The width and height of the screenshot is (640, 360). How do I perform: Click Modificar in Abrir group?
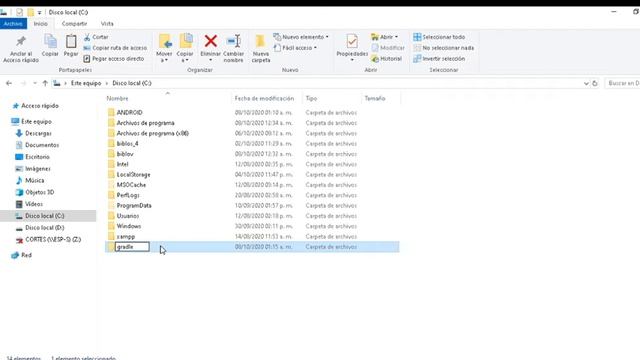coord(388,48)
